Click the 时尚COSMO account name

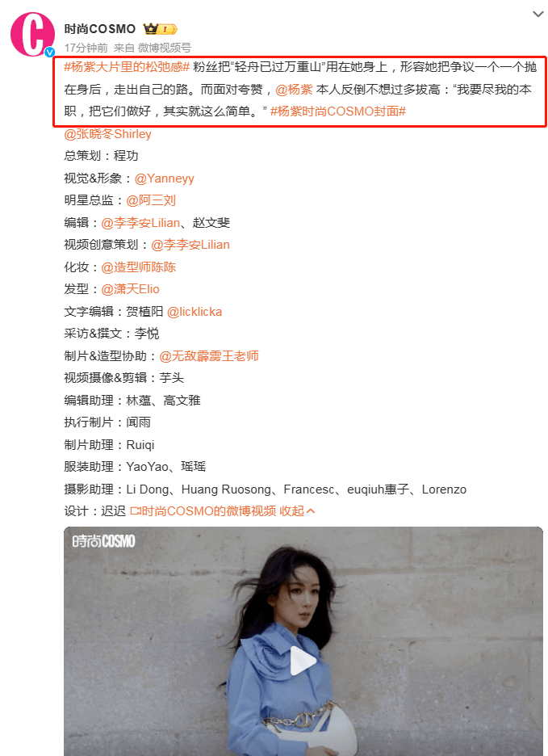[100, 29]
